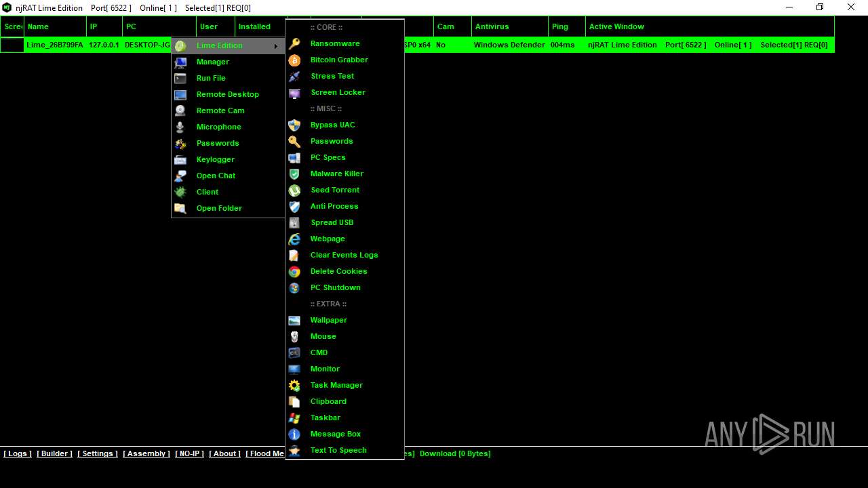868x488 pixels.
Task: Click the Ransomware key icon
Action: pos(294,44)
